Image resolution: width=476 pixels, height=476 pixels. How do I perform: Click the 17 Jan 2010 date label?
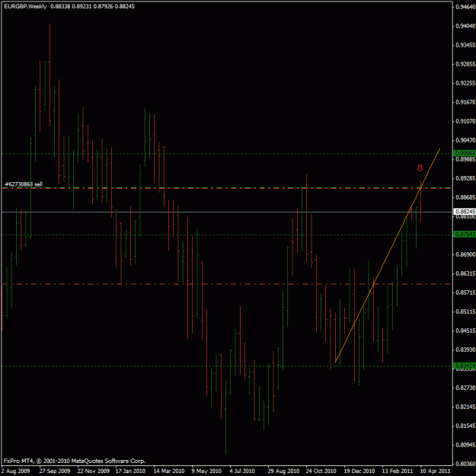130,471
